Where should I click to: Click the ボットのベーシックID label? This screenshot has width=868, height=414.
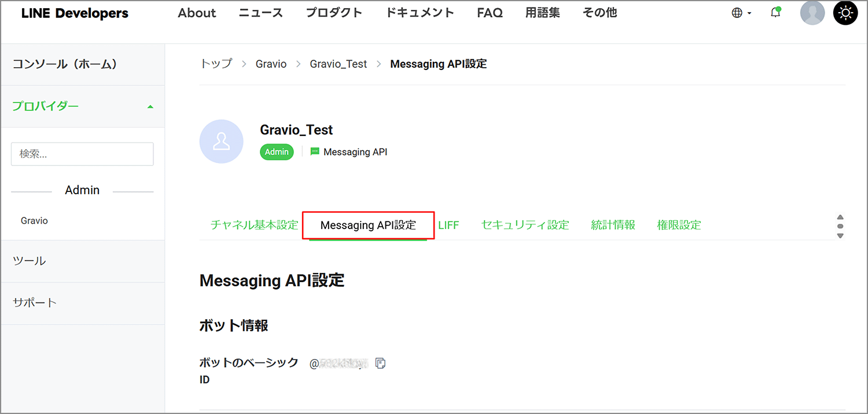[x=249, y=371]
